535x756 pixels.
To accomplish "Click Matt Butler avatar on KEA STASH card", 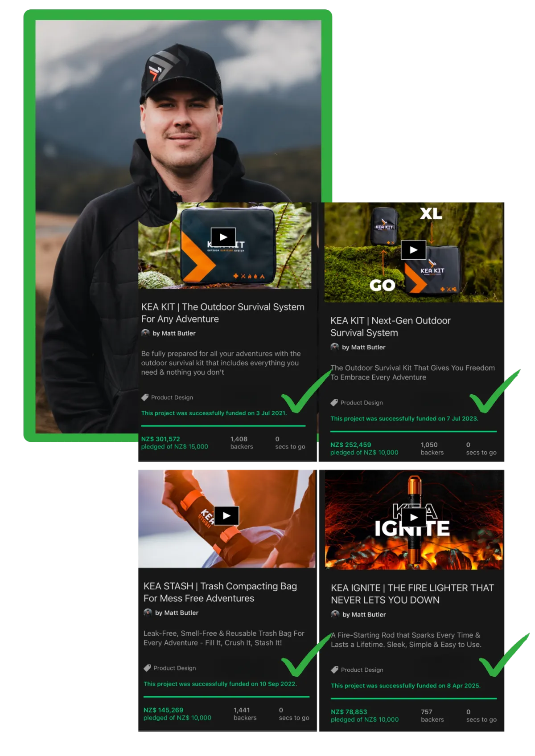I will coord(148,613).
